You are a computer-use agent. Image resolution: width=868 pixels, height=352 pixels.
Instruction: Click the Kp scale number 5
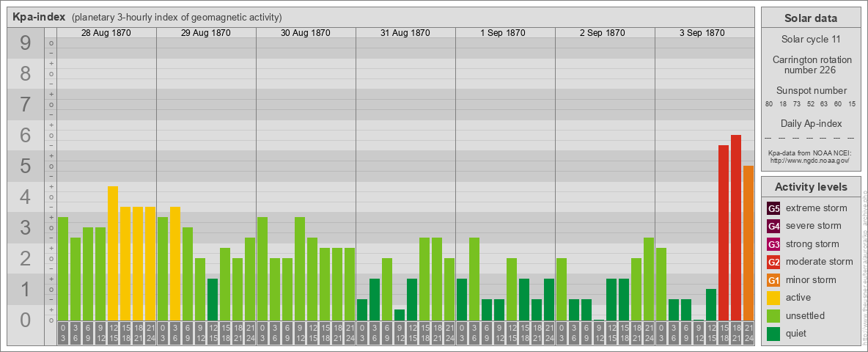26,166
